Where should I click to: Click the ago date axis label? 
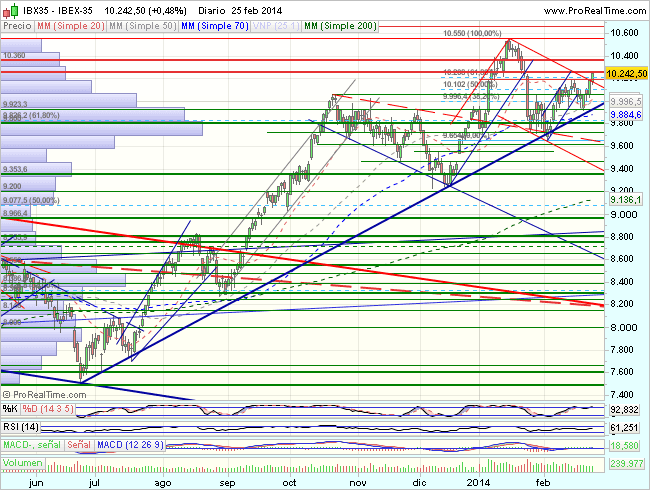coord(163,483)
